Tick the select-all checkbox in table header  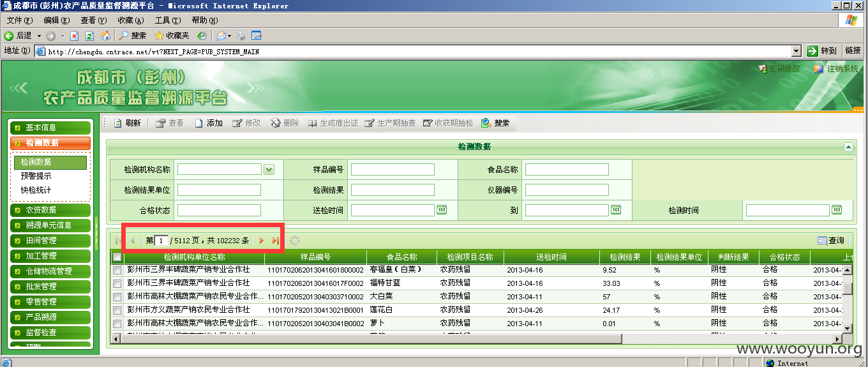117,257
